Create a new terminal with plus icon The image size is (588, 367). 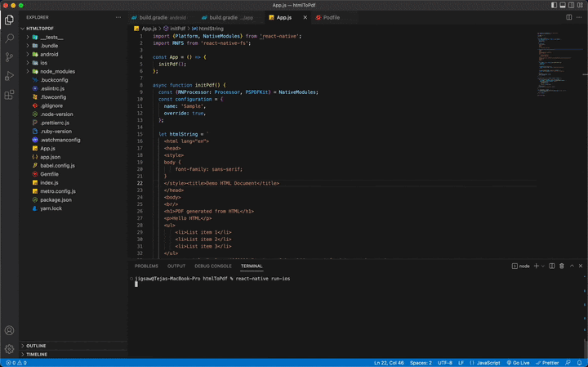pyautogui.click(x=537, y=266)
